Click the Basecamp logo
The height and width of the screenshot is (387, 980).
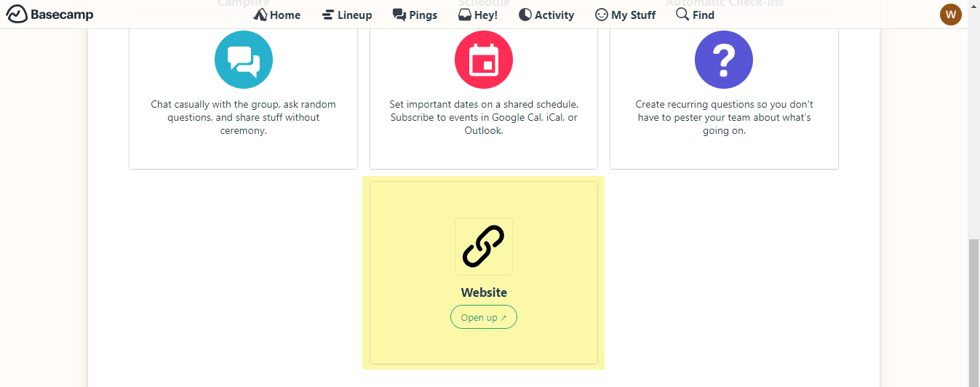(x=49, y=15)
